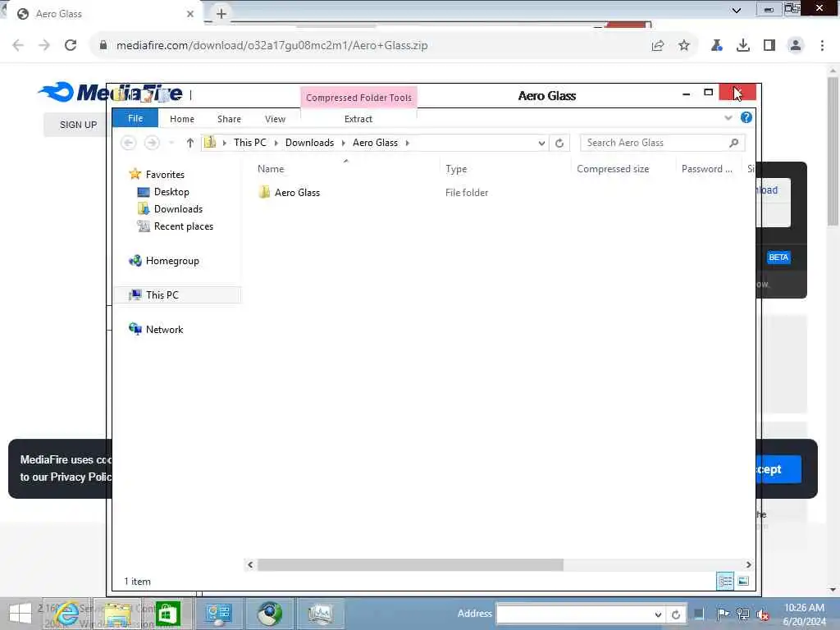This screenshot has width=840, height=630.
Task: Refresh the Aero Glass folder view
Action: [x=559, y=143]
